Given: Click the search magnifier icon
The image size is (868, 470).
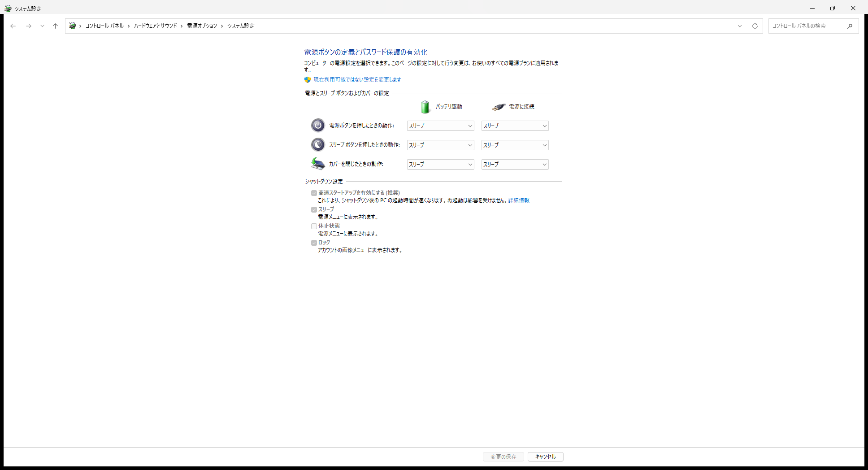Looking at the screenshot, I should [850, 26].
